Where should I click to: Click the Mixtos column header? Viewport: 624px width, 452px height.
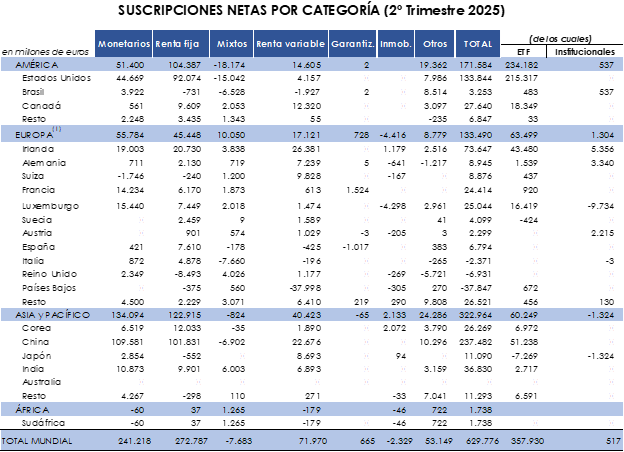[x=231, y=43]
